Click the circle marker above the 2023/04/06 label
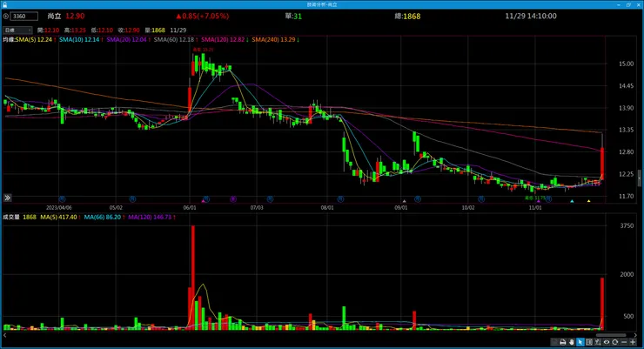 62,199
